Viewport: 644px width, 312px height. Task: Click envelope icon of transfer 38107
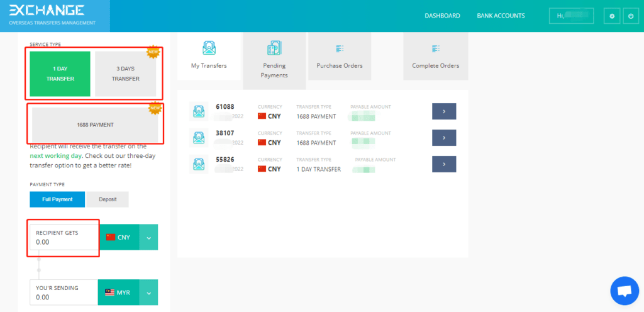[x=198, y=138]
